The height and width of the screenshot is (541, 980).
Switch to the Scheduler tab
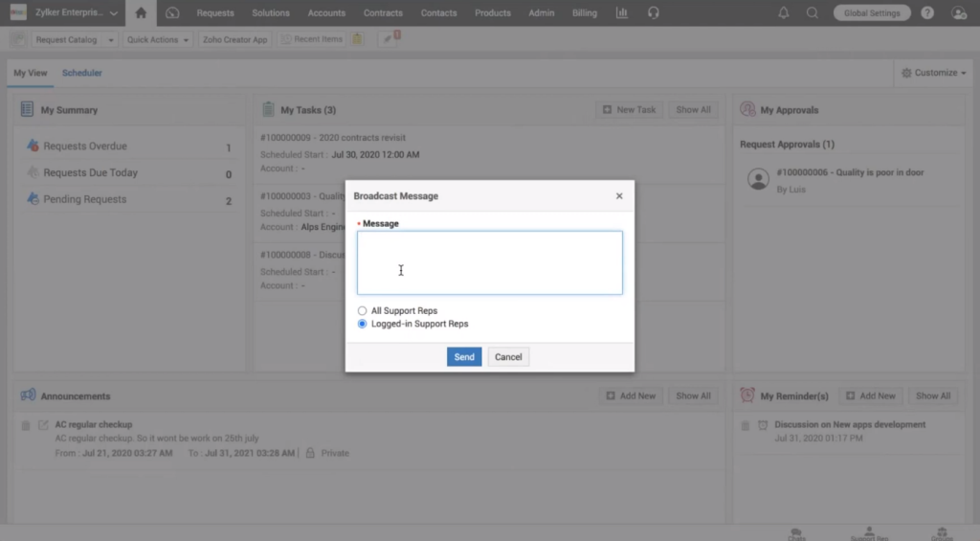point(82,73)
